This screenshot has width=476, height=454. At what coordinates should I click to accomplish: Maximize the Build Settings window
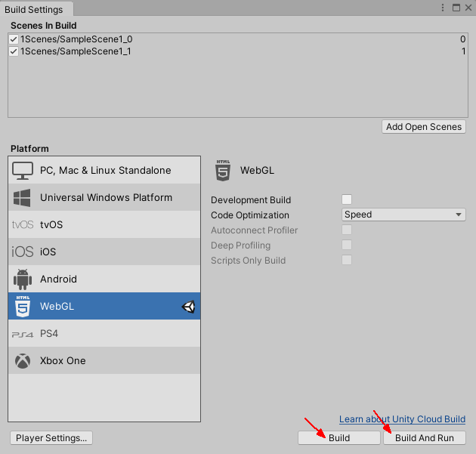point(456,8)
